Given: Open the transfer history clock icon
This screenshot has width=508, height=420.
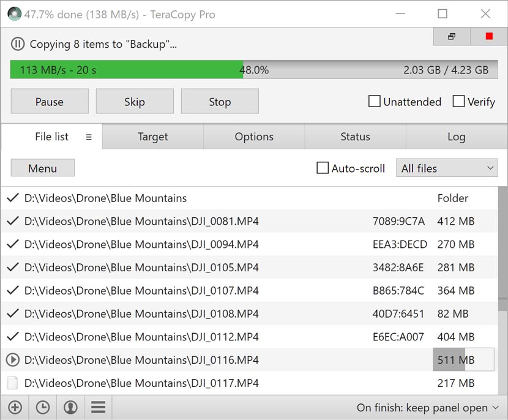Looking at the screenshot, I should point(42,407).
